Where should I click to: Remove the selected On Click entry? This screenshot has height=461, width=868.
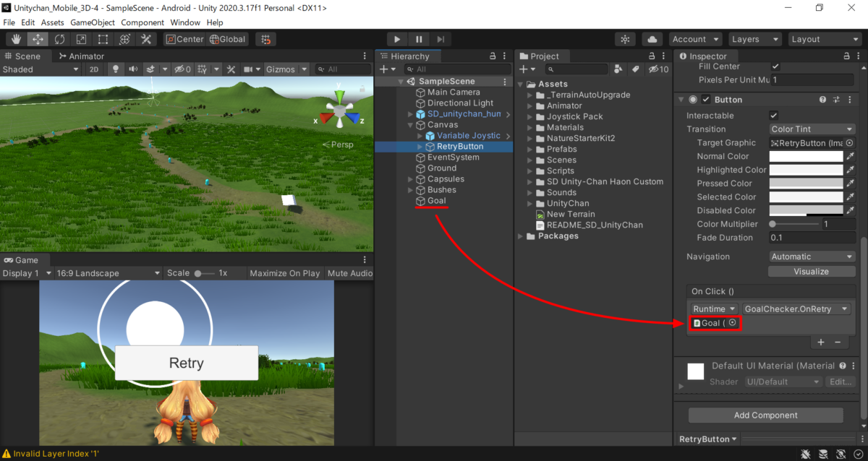coord(838,342)
